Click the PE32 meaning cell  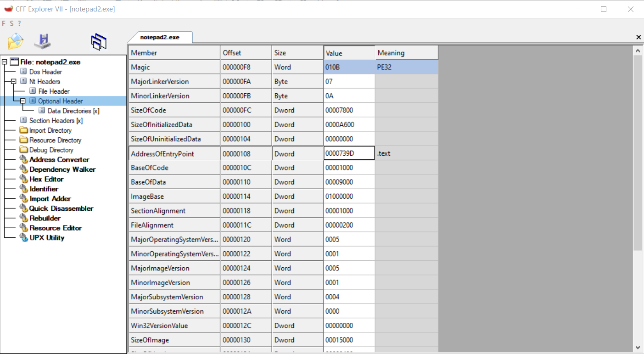407,67
